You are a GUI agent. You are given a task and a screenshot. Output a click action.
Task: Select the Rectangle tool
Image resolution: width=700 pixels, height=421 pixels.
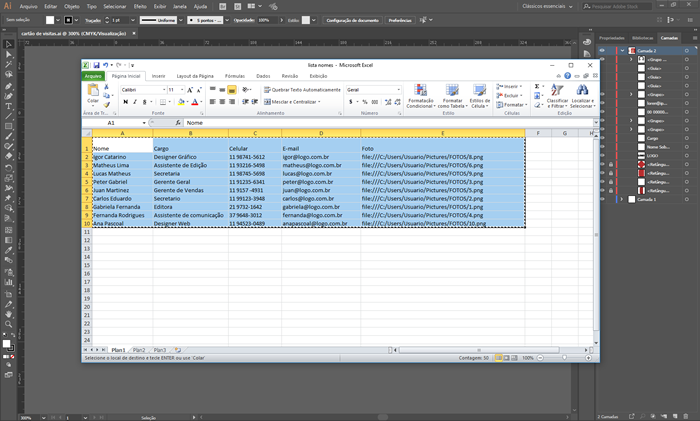(x=8, y=127)
